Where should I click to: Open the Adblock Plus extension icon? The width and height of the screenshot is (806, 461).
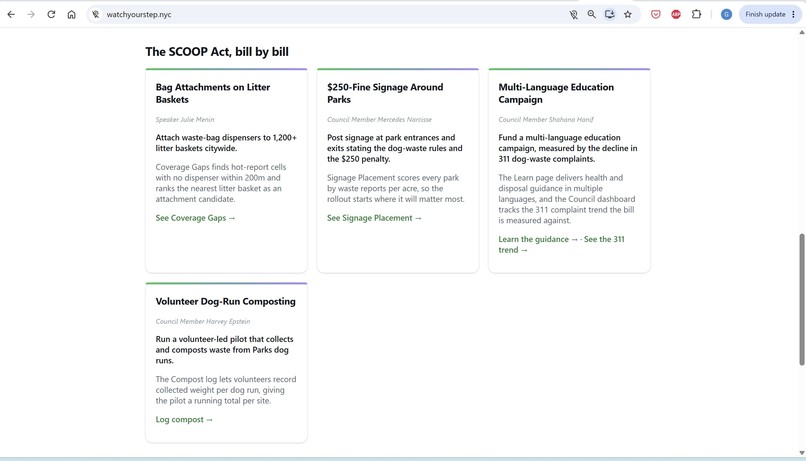[676, 14]
